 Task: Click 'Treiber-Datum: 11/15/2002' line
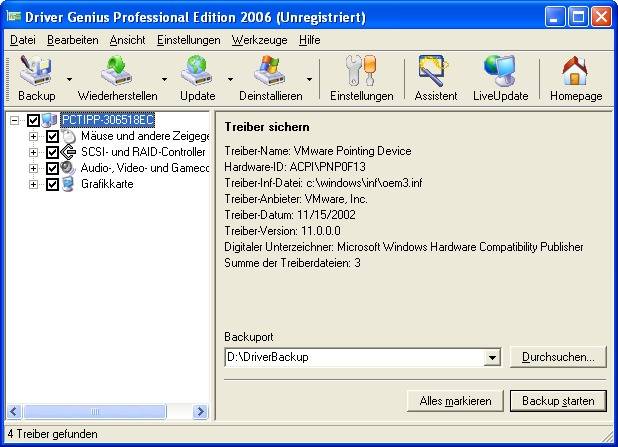(290, 215)
